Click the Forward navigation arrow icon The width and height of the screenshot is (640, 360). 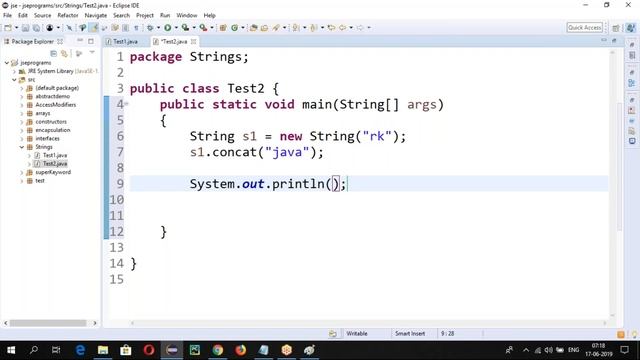[x=360, y=28]
